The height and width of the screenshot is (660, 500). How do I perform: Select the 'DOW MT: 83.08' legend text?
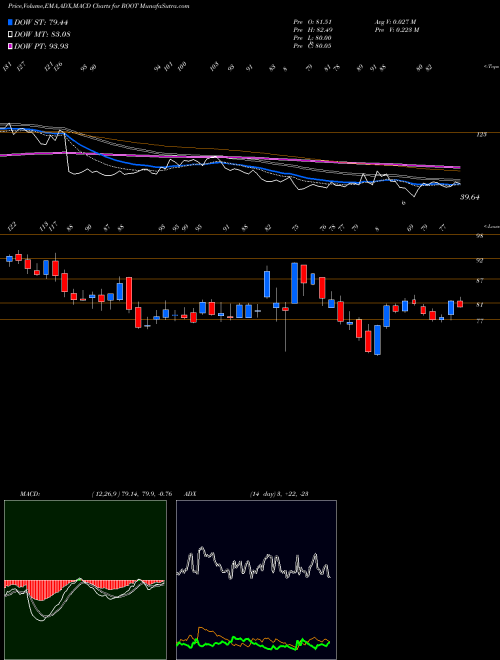(x=42, y=34)
